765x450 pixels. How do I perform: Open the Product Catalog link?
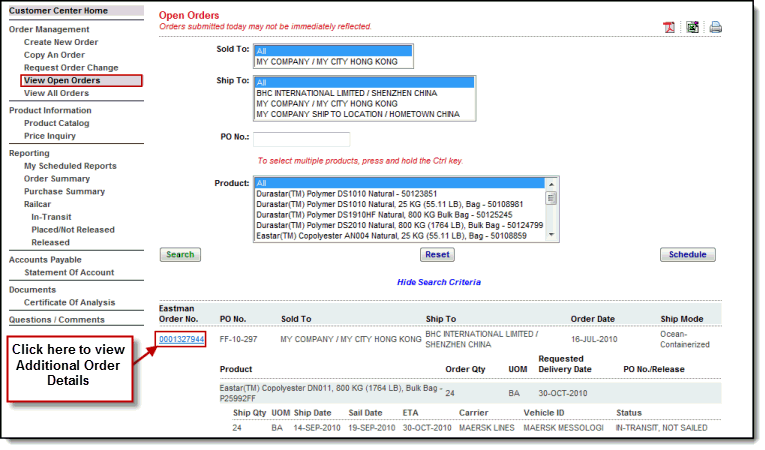click(57, 123)
